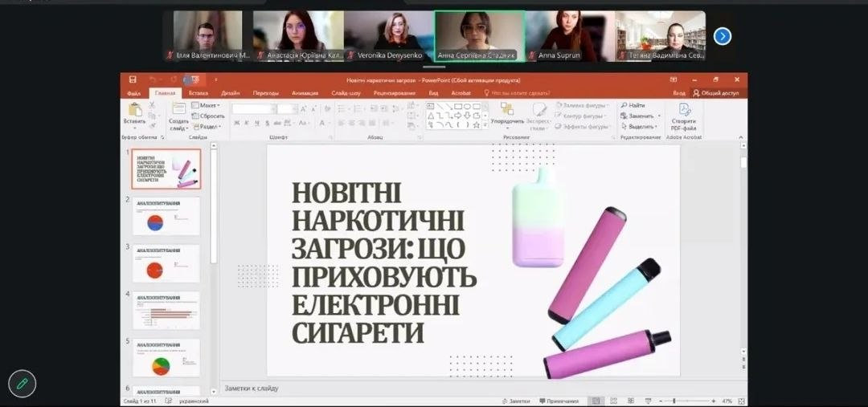Screen dimensions: 868x407
Task: Click the Create PDF file Acrobat icon
Action: pos(685,109)
